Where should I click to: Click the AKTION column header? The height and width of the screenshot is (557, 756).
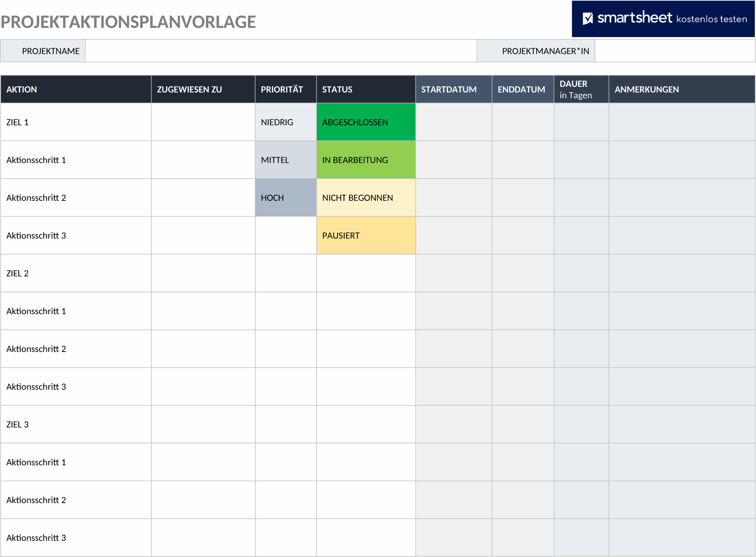[76, 89]
